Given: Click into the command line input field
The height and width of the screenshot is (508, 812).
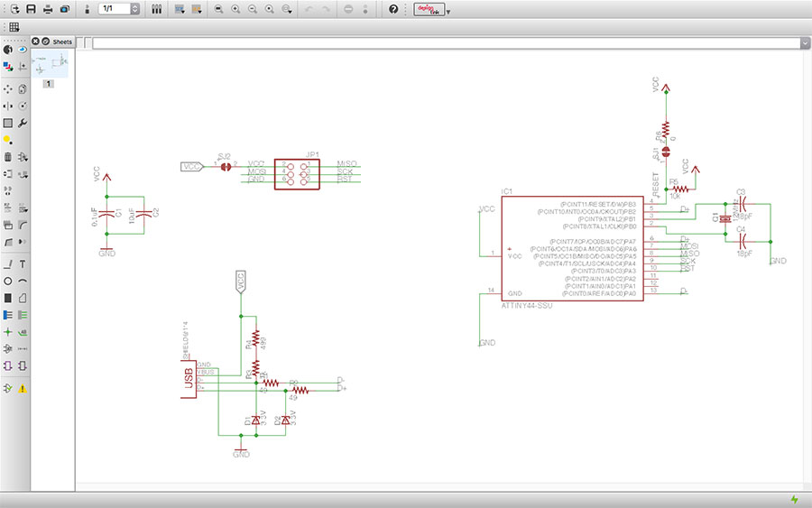Looking at the screenshot, I should pyautogui.click(x=446, y=43).
